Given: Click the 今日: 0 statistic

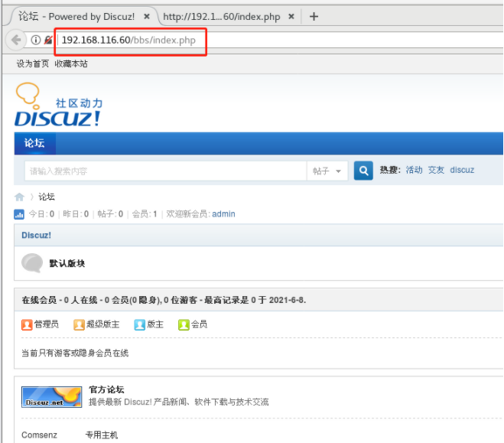Looking at the screenshot, I should 41,213.
